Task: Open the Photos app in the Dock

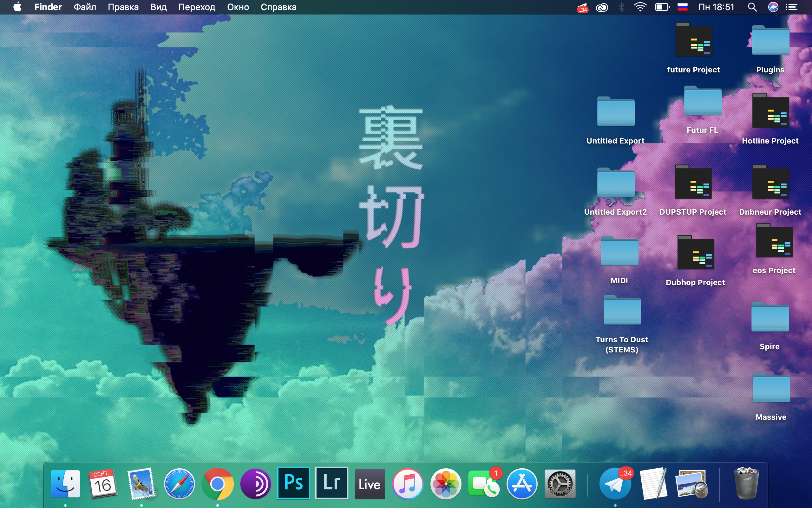Action: [x=446, y=484]
